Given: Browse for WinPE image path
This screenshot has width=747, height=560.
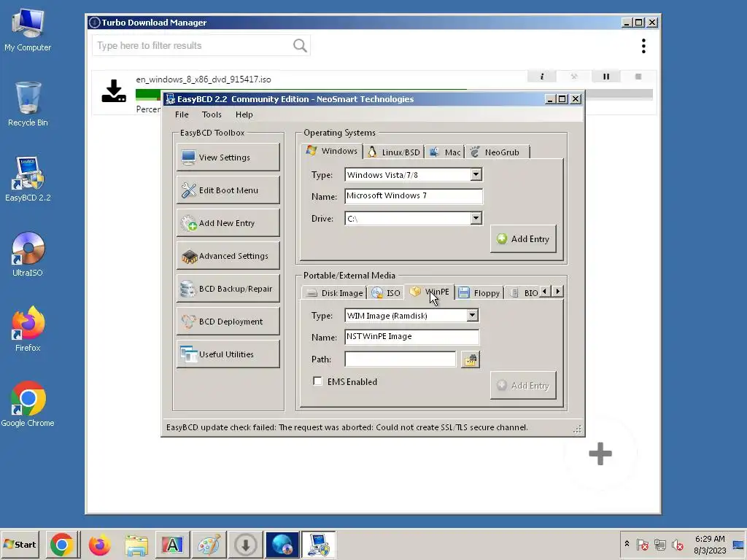Looking at the screenshot, I should tap(471, 359).
